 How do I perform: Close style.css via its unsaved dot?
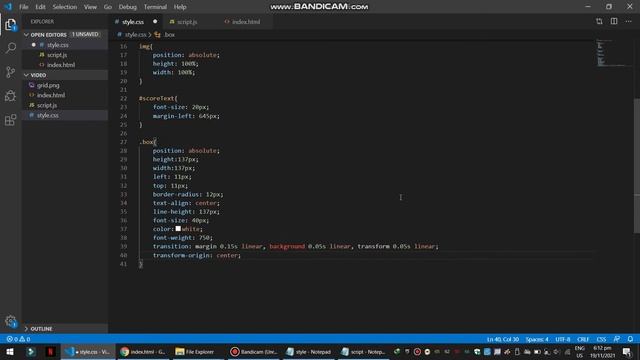coord(155,22)
